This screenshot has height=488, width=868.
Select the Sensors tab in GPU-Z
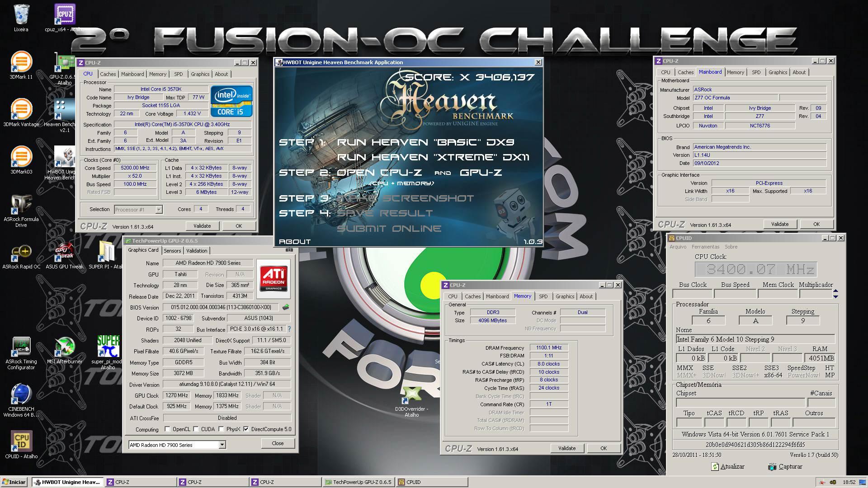172,251
